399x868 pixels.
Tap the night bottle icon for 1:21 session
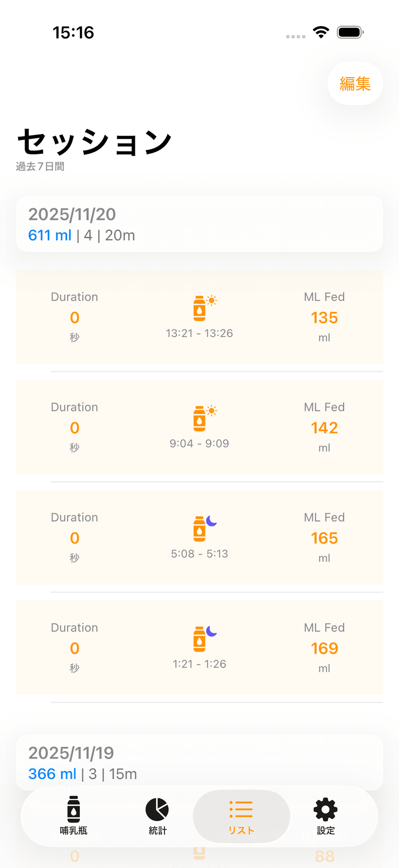coord(199,638)
